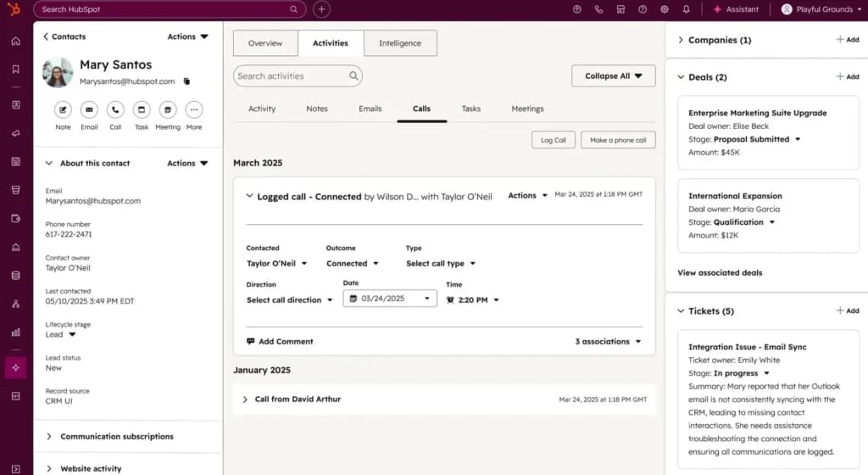
Task: Click the Task action icon
Action: click(142, 109)
